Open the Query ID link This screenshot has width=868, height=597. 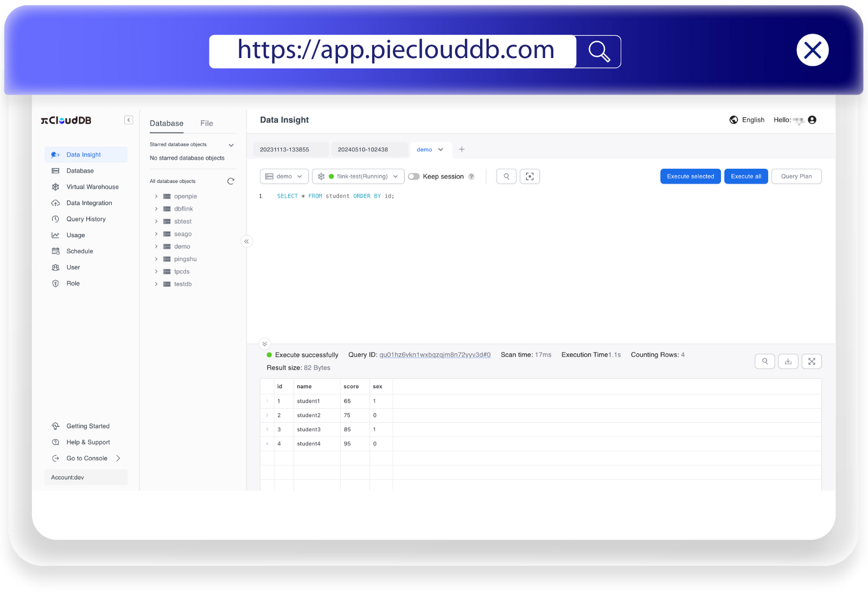(x=435, y=355)
